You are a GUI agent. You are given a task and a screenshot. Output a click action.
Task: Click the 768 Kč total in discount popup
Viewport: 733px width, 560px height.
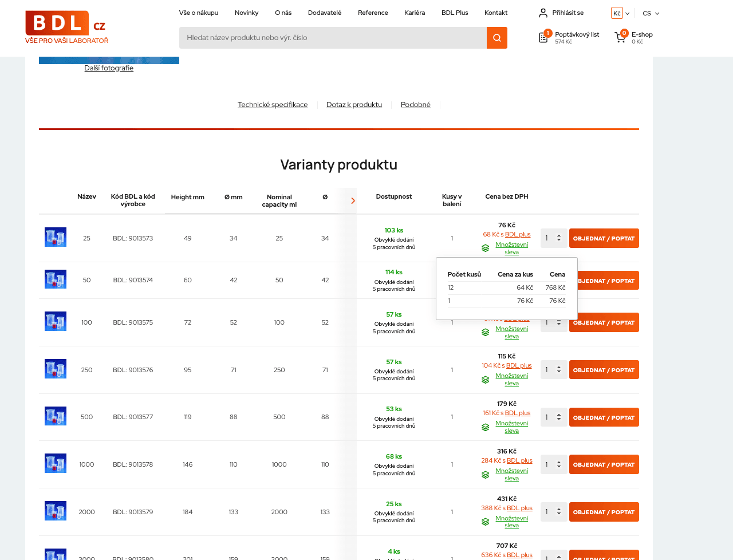click(555, 288)
